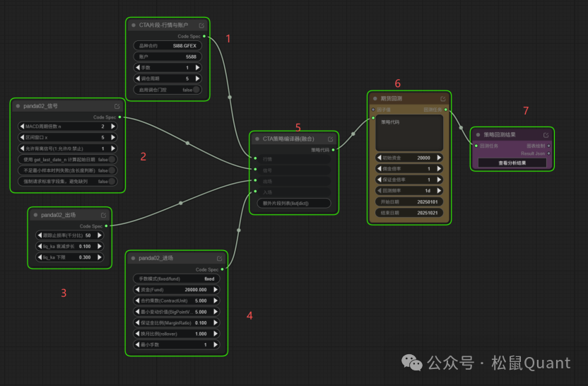Enable 使用 get_last_date_n 计算起始日期 toggle
The image size is (588, 386).
point(112,160)
